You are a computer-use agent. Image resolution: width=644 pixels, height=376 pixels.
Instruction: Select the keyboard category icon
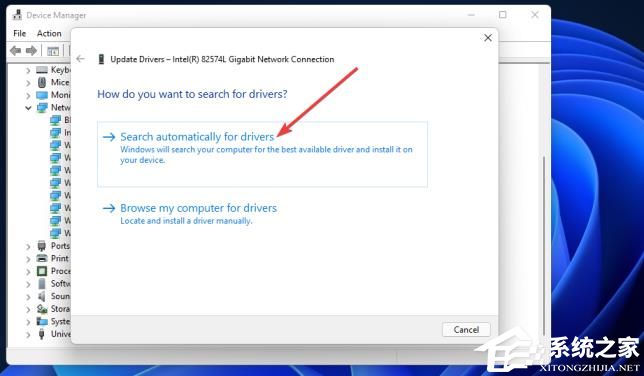pos(42,70)
